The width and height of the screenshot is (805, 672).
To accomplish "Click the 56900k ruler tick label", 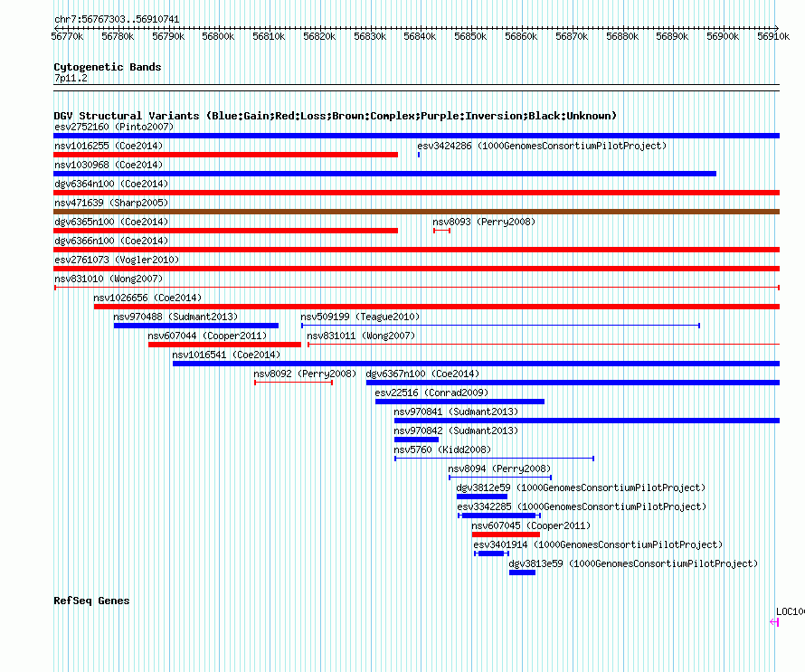I will 723,36.
